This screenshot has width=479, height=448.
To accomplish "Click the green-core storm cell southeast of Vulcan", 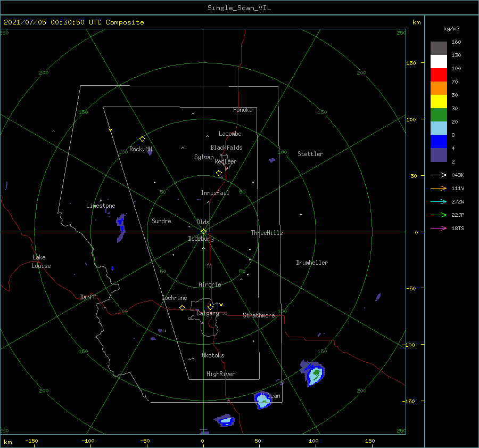I will 313,373.
